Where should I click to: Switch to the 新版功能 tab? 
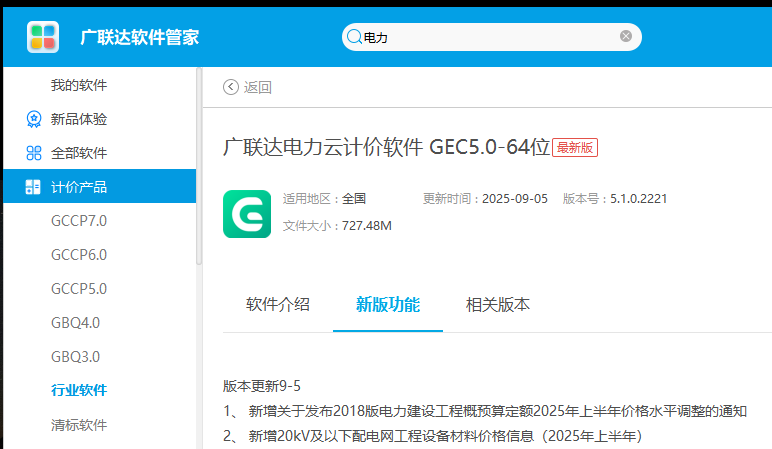coord(388,305)
